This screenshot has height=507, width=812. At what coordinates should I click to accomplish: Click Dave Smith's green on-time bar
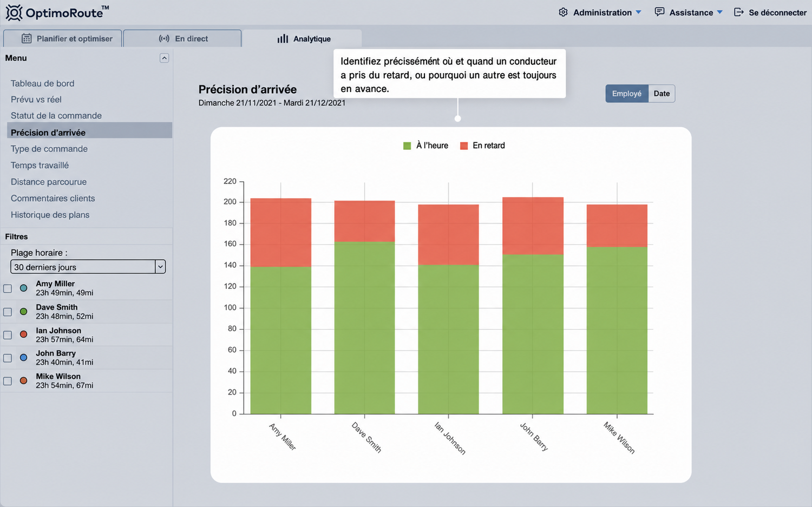pyautogui.click(x=364, y=328)
